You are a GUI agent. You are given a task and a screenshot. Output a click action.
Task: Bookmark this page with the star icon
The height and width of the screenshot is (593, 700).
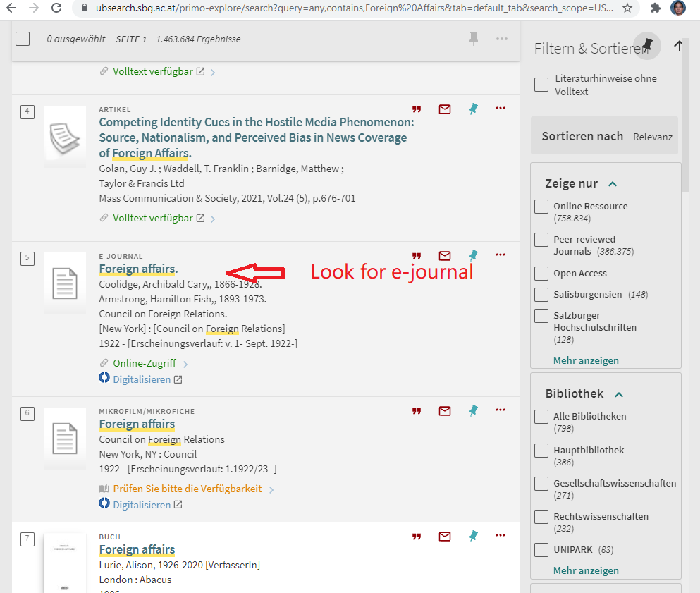pyautogui.click(x=627, y=8)
